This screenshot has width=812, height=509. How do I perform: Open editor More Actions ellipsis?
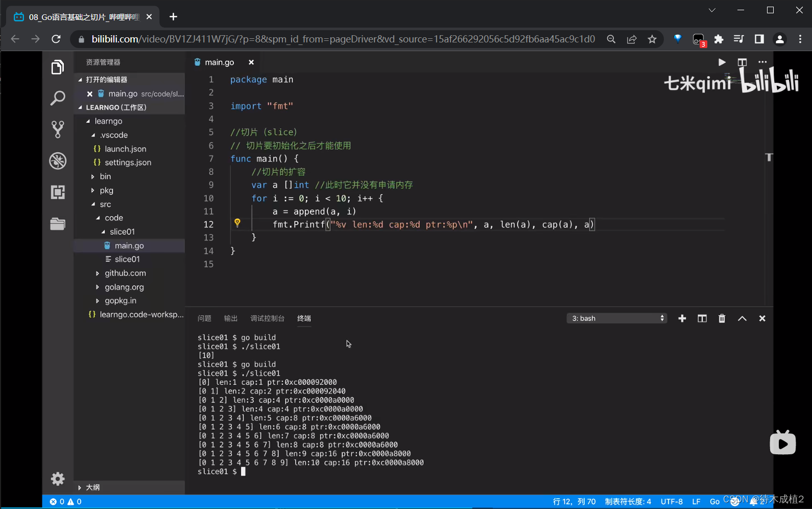[762, 62]
